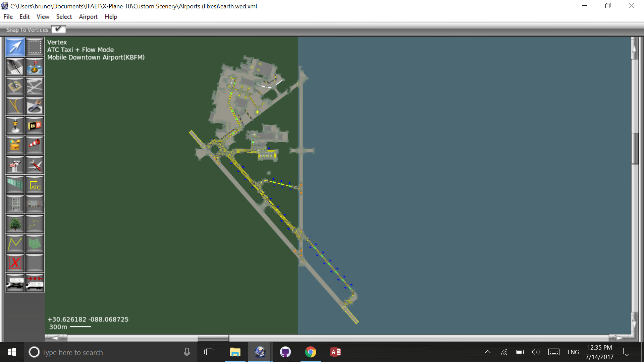This screenshot has width=644, height=362.
Task: Pick the Windsock tool
Action: (x=35, y=145)
